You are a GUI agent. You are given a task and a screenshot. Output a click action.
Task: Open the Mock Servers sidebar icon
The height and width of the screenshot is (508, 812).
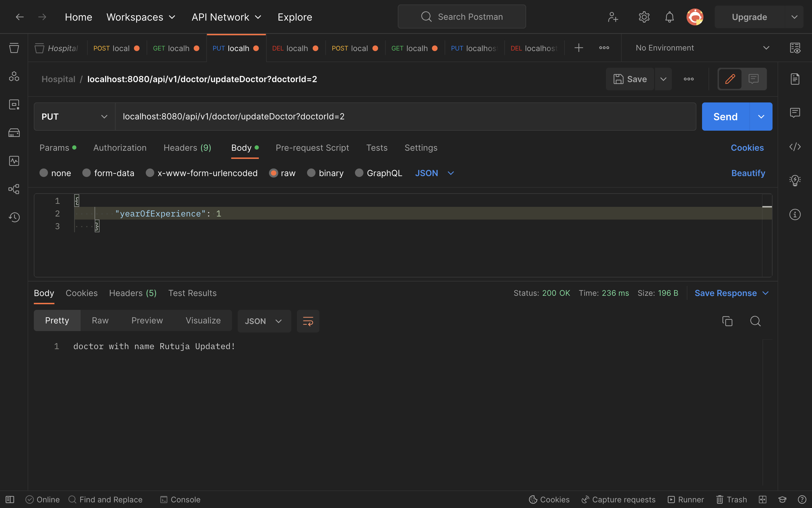(x=14, y=133)
